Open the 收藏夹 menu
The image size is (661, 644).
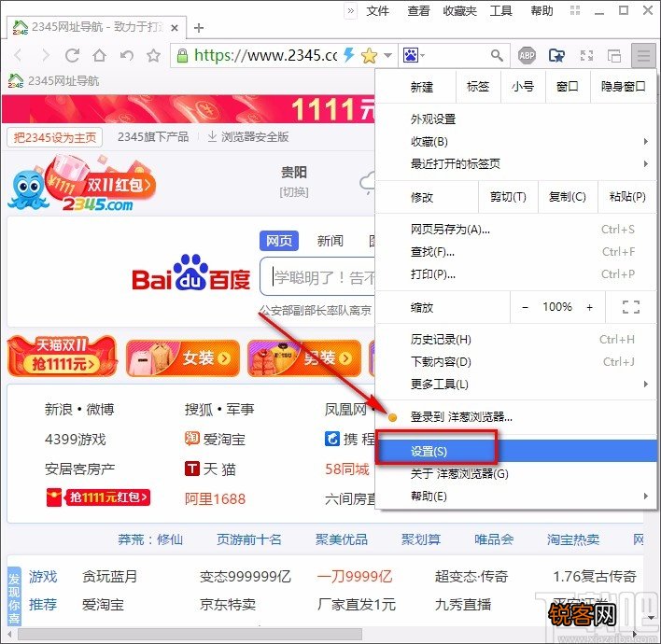[459, 10]
